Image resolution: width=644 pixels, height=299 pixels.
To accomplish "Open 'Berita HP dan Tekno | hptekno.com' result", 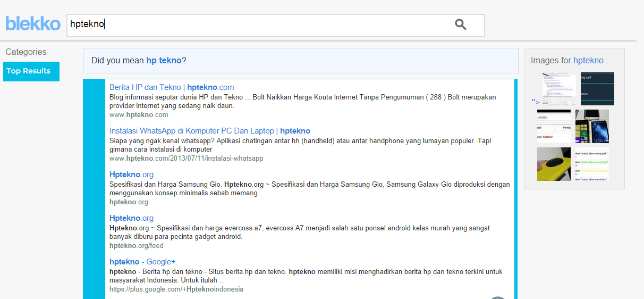I will tap(172, 87).
